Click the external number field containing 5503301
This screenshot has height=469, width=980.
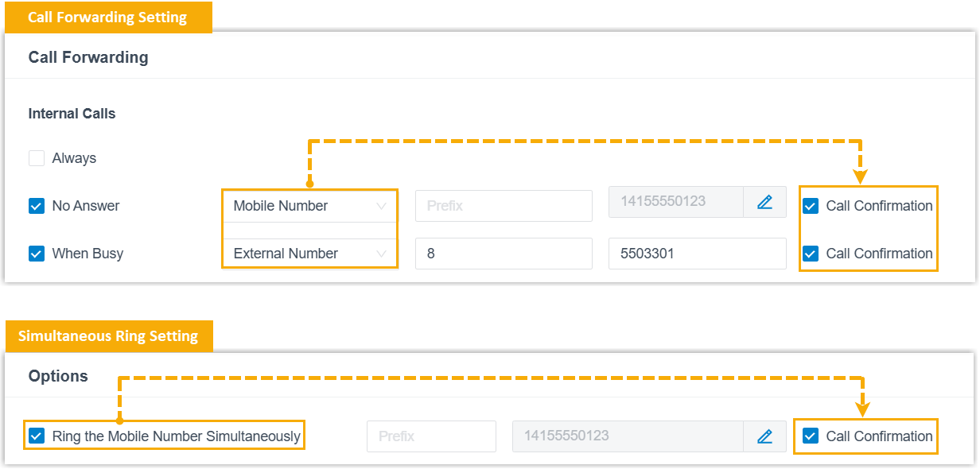(x=698, y=254)
